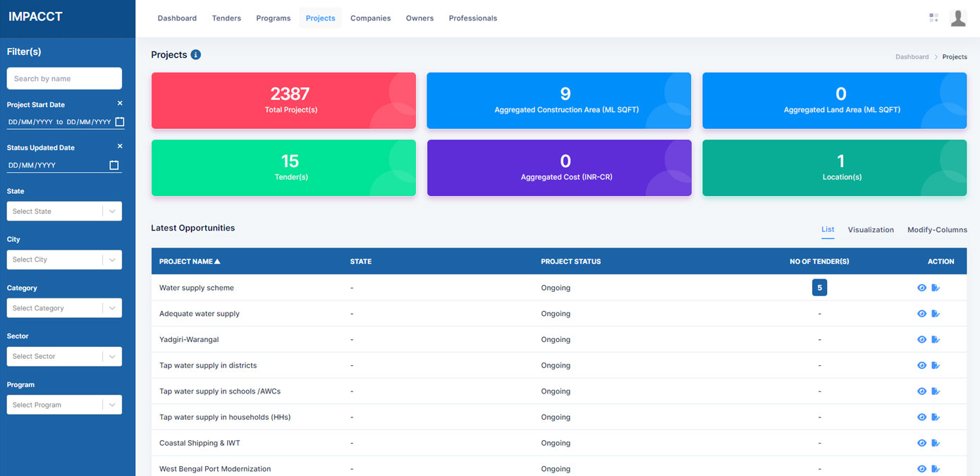
Task: Click view eye icon for Water supply scheme
Action: click(x=921, y=288)
